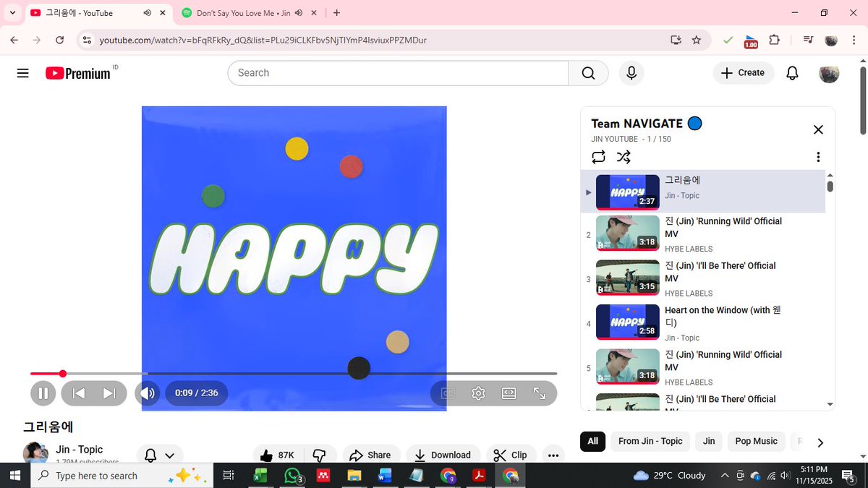Open Jin - Topic channel link
This screenshot has width=868, height=488.
click(x=80, y=450)
